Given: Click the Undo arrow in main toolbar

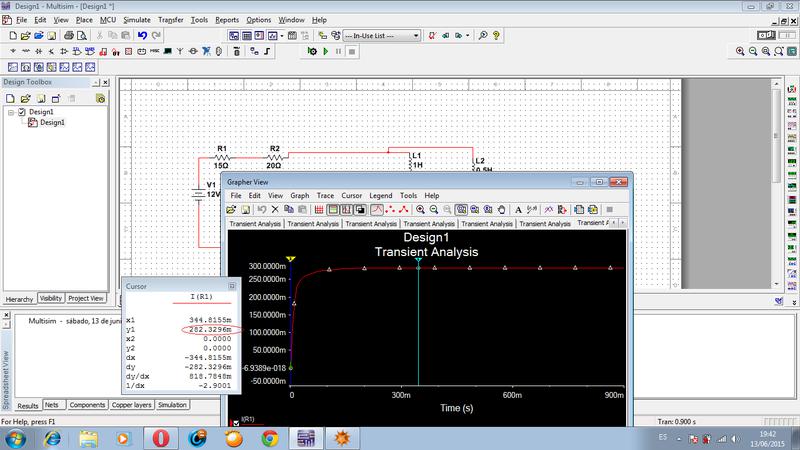Looking at the screenshot, I should pyautogui.click(x=143, y=35).
